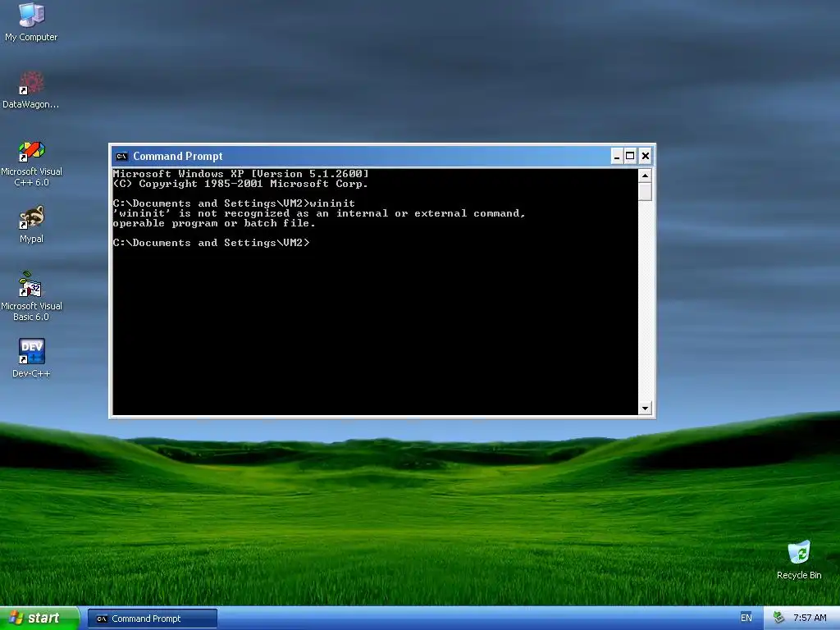Click the line with the typed 'wininit' command
840x630 pixels.
[234, 203]
